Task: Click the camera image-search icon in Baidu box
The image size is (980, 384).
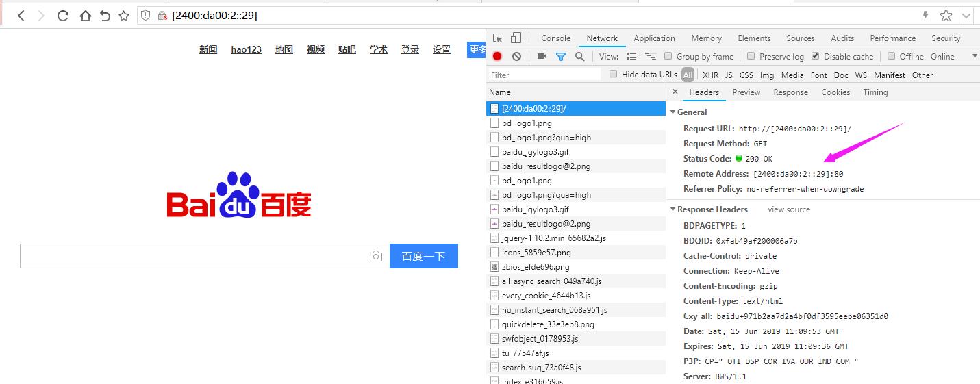Action: [x=376, y=256]
